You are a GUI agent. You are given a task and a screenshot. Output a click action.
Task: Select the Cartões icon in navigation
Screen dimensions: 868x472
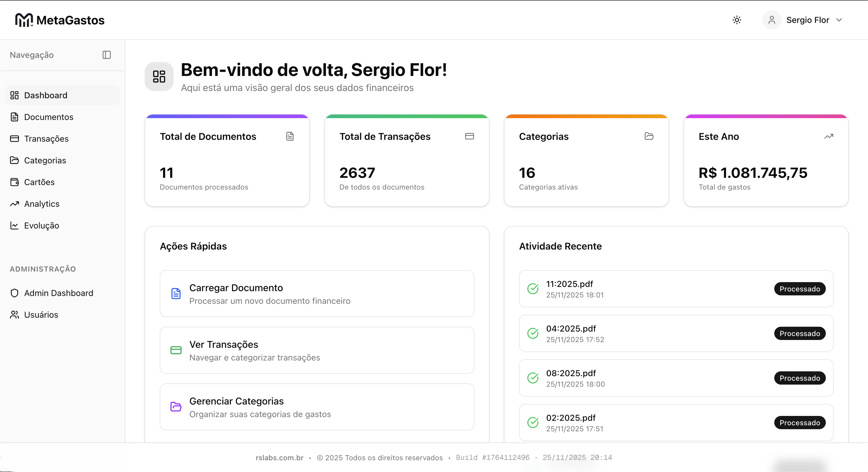[14, 182]
